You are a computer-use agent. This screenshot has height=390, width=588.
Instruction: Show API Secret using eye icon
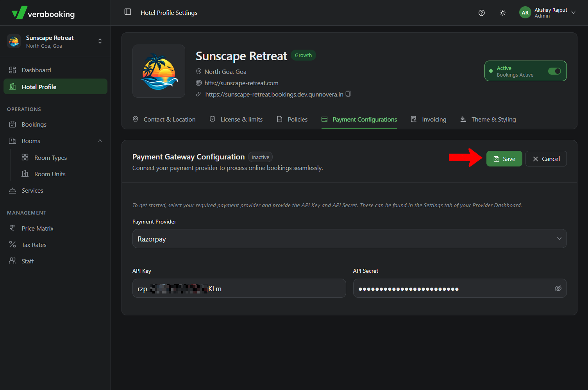558,288
